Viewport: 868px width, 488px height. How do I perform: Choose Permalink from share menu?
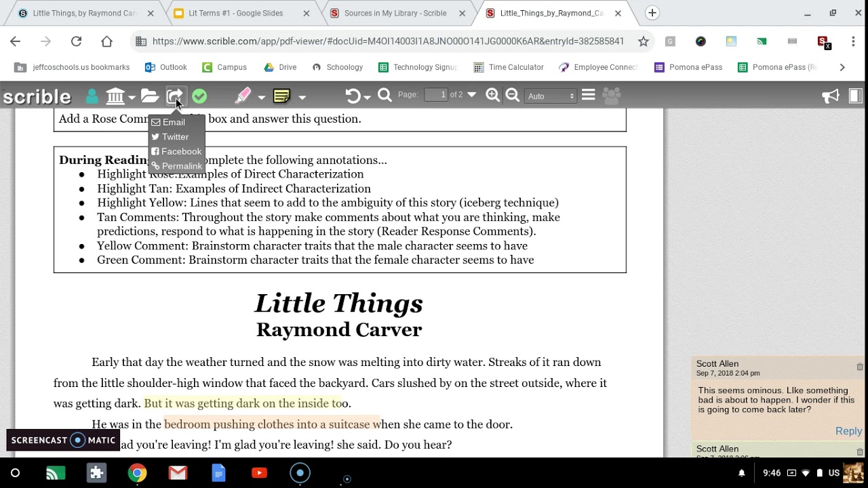tap(176, 166)
